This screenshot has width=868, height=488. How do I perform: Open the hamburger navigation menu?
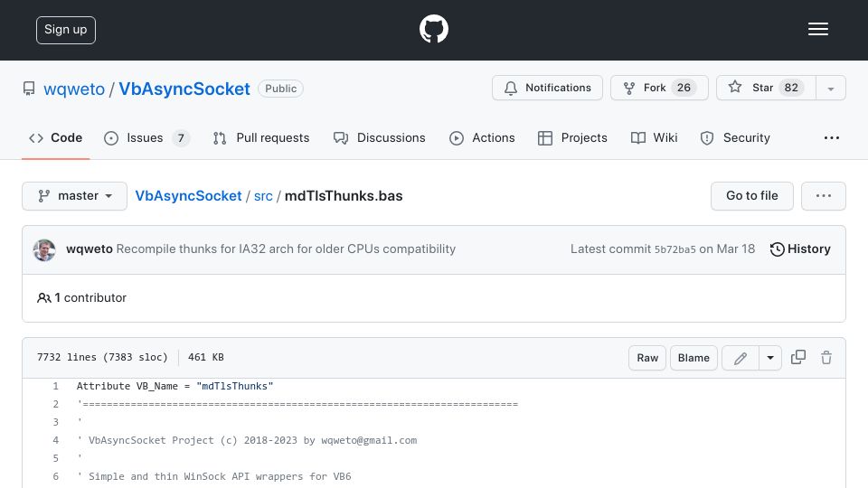817,29
